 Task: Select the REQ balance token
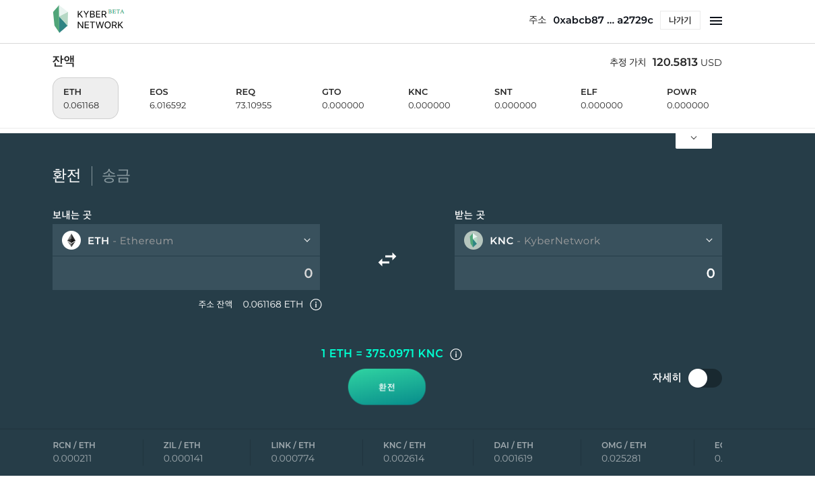point(254,98)
